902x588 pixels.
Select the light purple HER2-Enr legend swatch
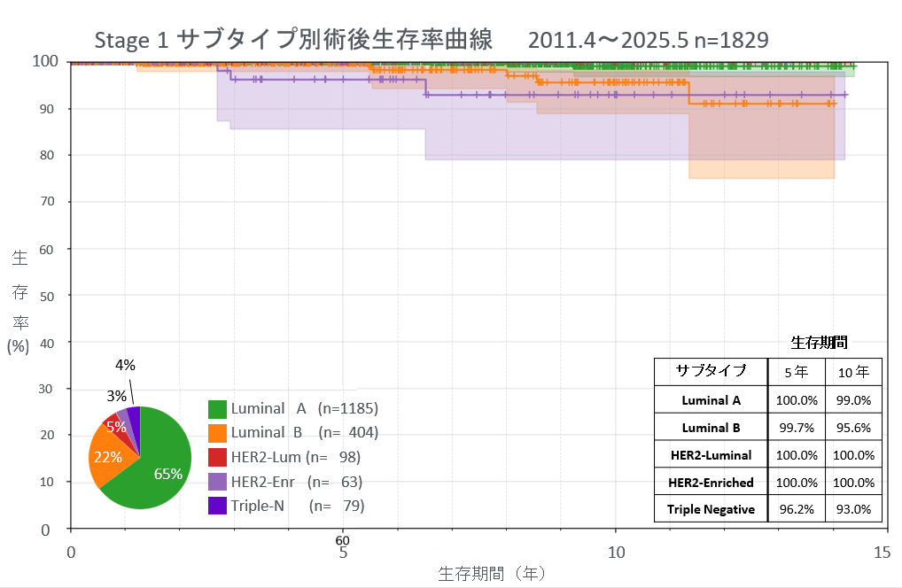[217, 482]
